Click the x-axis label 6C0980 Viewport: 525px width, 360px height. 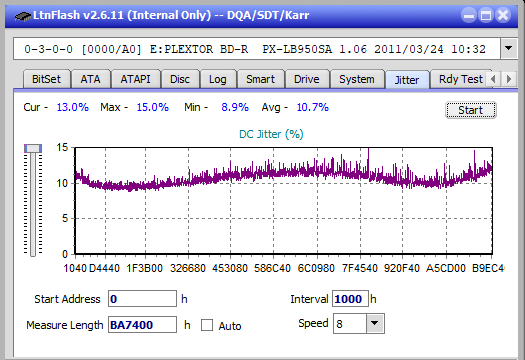tap(316, 268)
